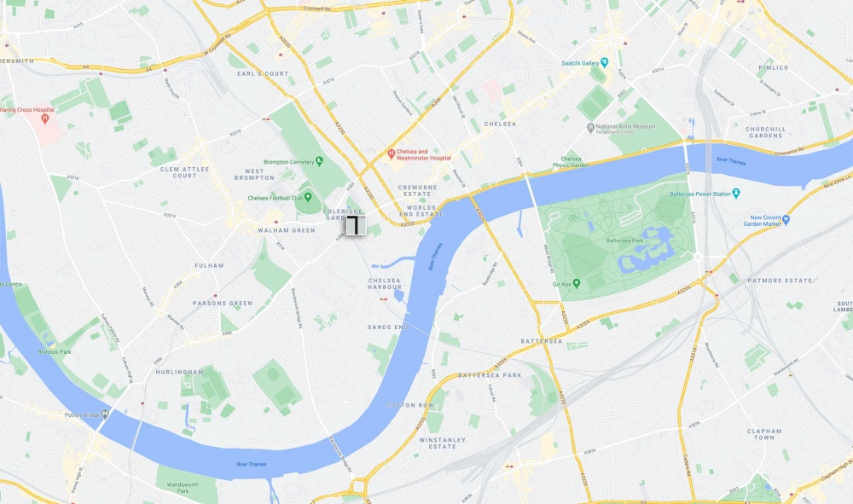Image resolution: width=853 pixels, height=504 pixels.
Task: Click the number 7 map marker
Action: click(x=356, y=225)
